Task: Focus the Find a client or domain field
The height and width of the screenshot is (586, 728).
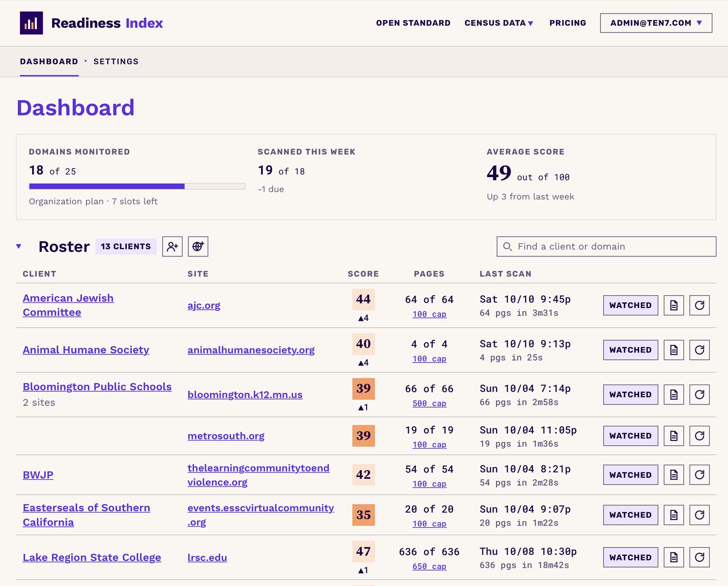Action: click(606, 247)
